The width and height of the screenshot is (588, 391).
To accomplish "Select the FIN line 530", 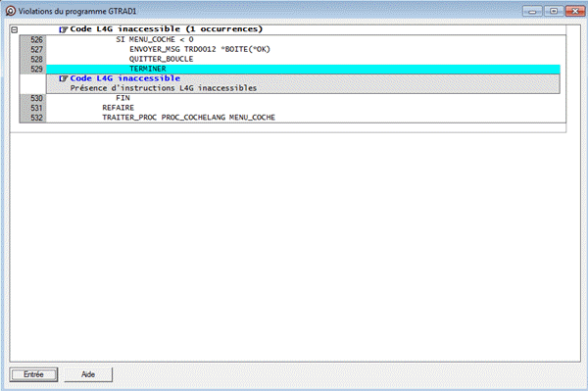I will point(122,98).
